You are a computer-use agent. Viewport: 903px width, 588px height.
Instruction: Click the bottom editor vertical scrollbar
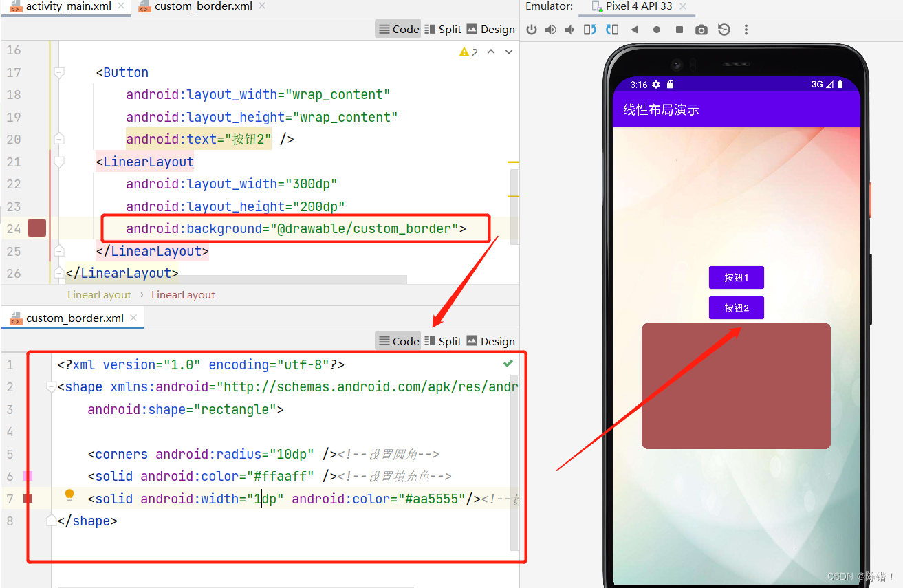pos(514,462)
